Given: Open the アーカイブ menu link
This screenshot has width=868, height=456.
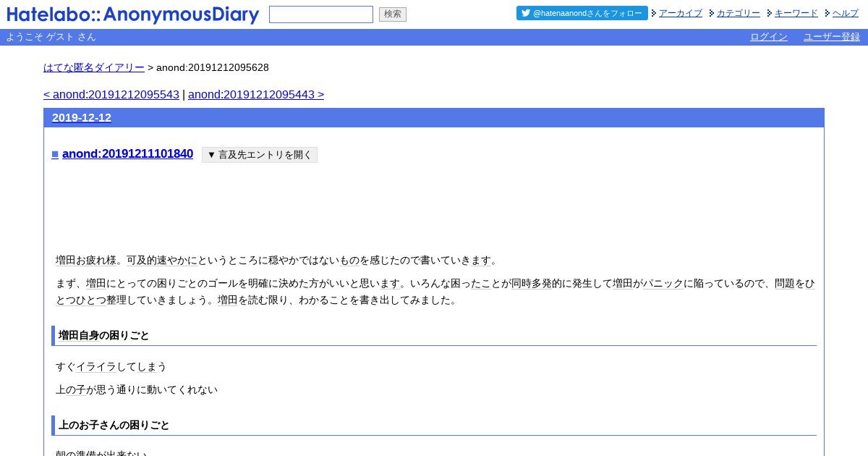Looking at the screenshot, I should 681,13.
